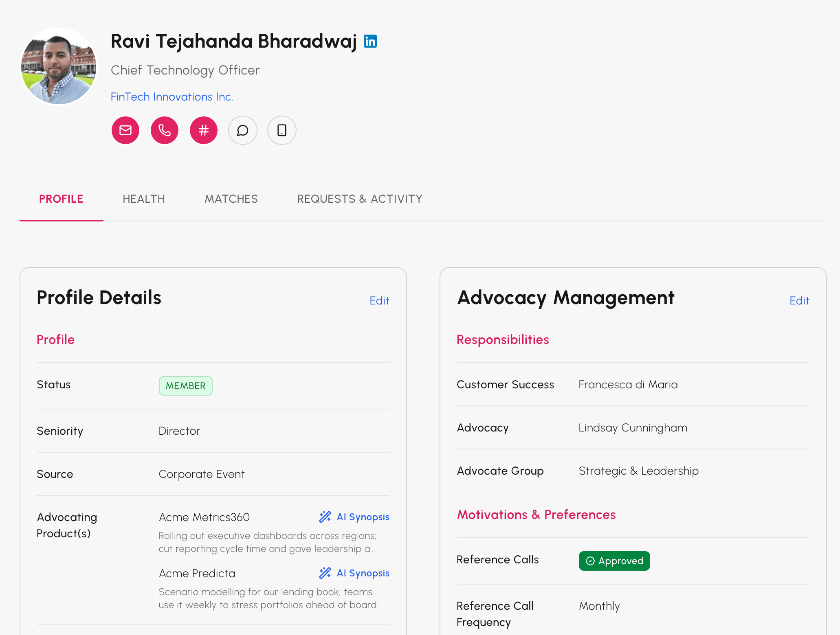
Task: Click the name Ravi Tejahanda Bharadwaj
Action: coord(234,41)
